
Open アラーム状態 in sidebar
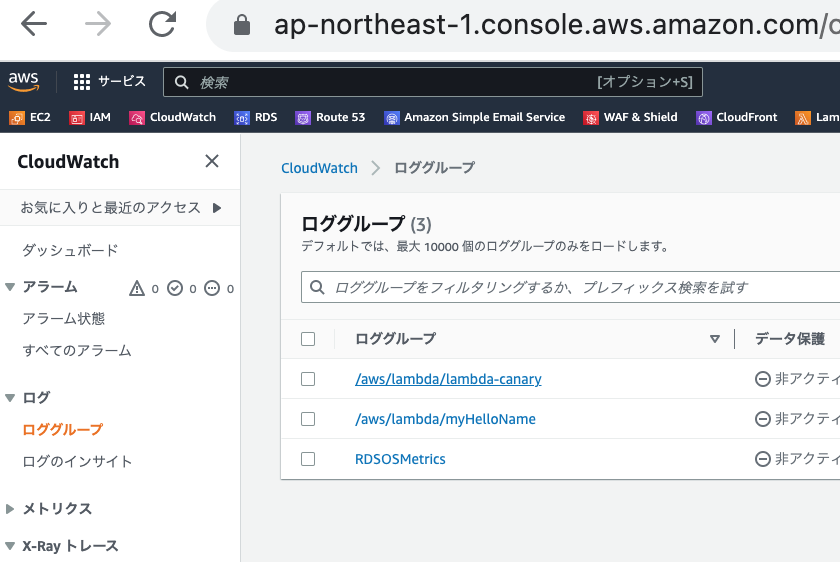(64, 319)
